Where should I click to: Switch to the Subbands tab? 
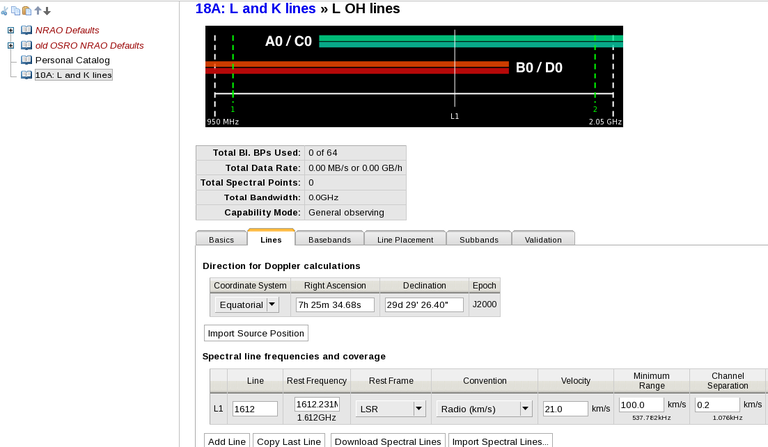tap(479, 239)
